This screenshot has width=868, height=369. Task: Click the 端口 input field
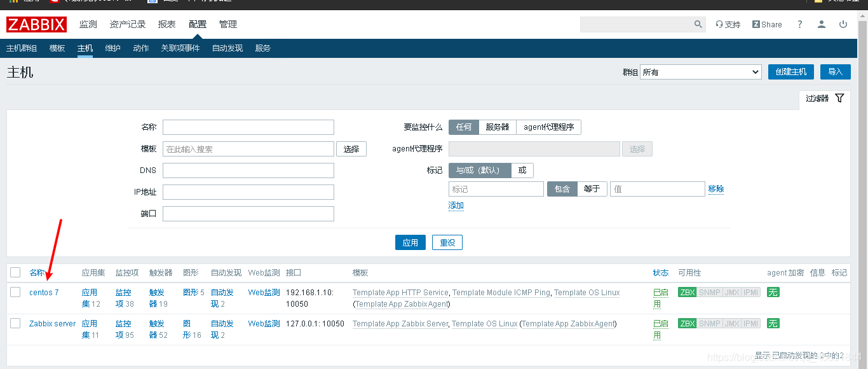248,214
